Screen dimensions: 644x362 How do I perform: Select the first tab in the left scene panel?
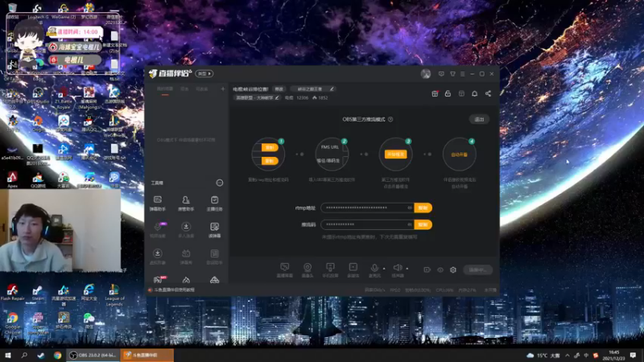tap(165, 89)
